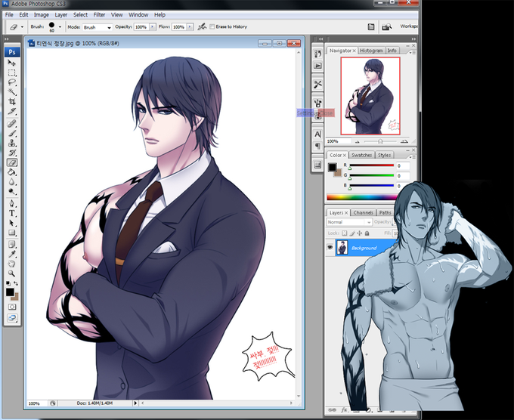Select the Notes tool
The width and height of the screenshot is (514, 420).
(x=12, y=245)
